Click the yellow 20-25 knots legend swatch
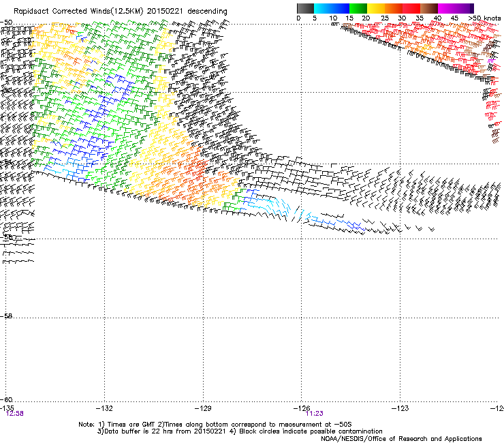Screen dimensions: 504x443 tap(376, 8)
